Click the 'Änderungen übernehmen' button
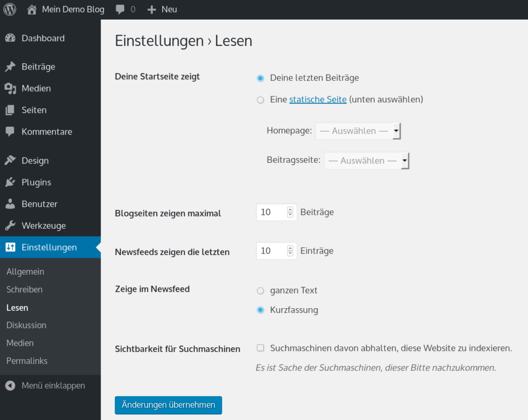 pos(169,405)
